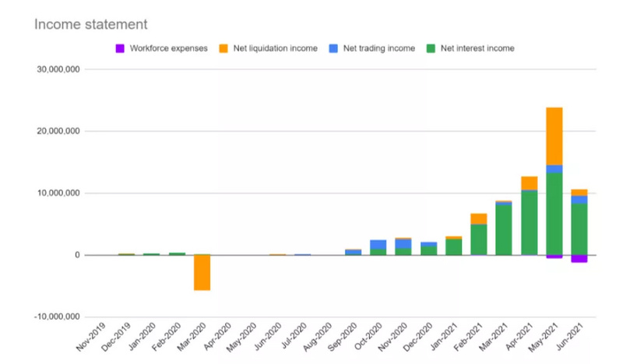Click the 30,000,000 y-axis label

[58, 69]
